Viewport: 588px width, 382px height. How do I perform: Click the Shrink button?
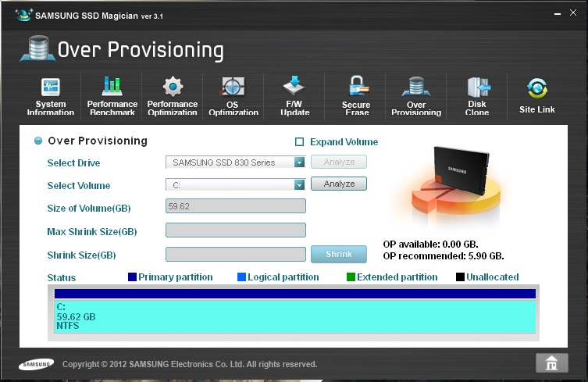point(339,254)
